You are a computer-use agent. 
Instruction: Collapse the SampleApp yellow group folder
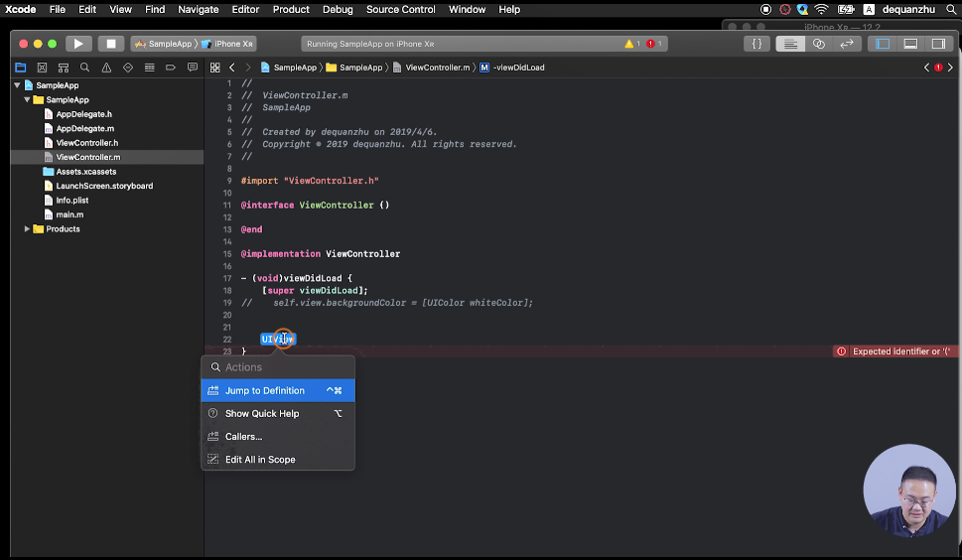click(27, 100)
